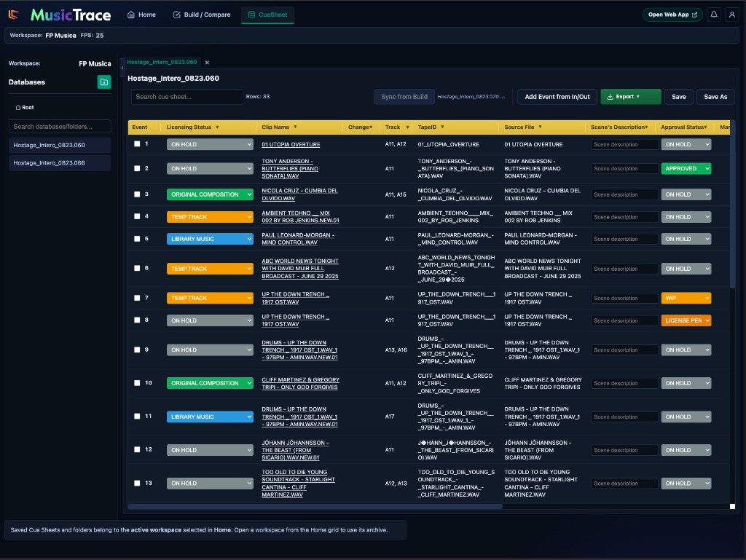Open Temp Track dropdown for event 4

210,217
